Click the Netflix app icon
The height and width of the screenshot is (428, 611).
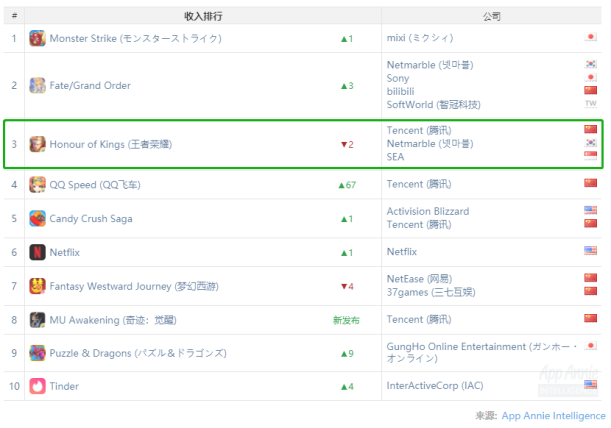(37, 252)
